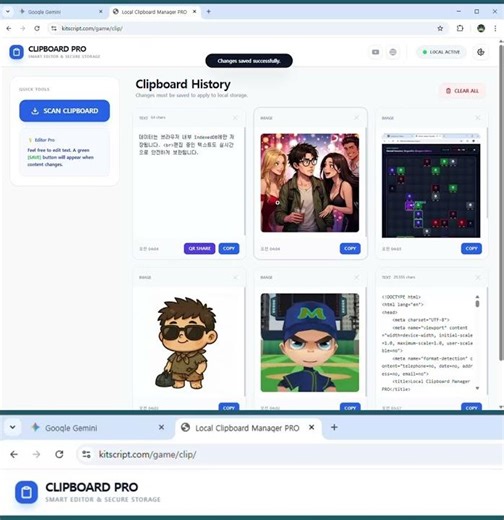
Task: Dismiss the 'Changes saved successfully.' toast
Action: pyautogui.click(x=249, y=61)
